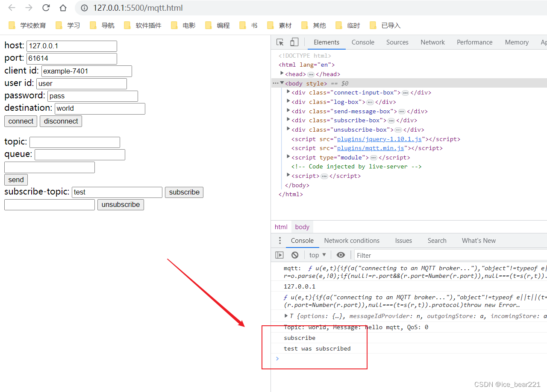This screenshot has height=392, width=547.
Task: Focus the client id input field
Action: tap(86, 71)
